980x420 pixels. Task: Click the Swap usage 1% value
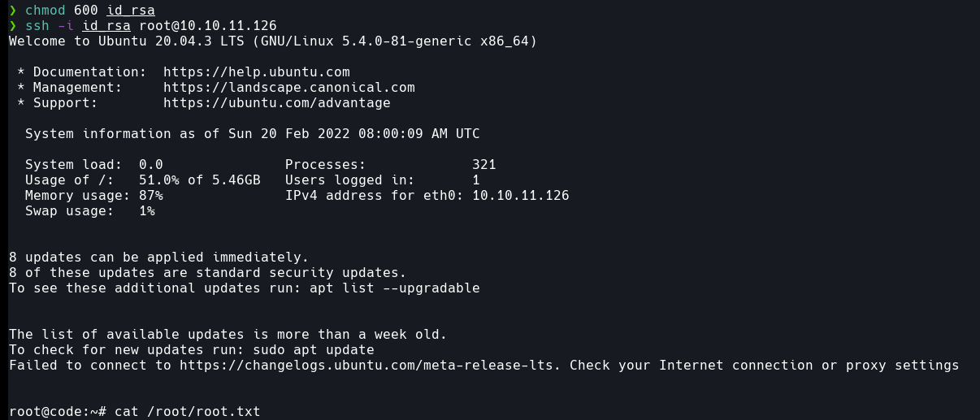(146, 211)
